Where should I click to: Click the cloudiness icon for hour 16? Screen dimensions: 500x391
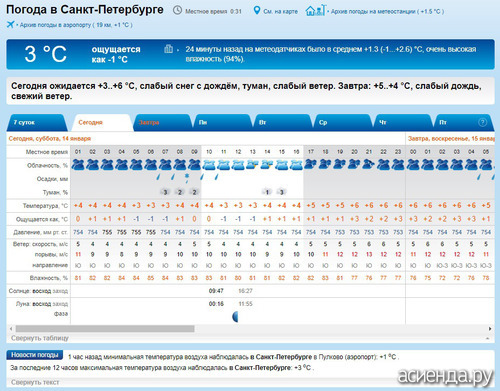coord(296,165)
